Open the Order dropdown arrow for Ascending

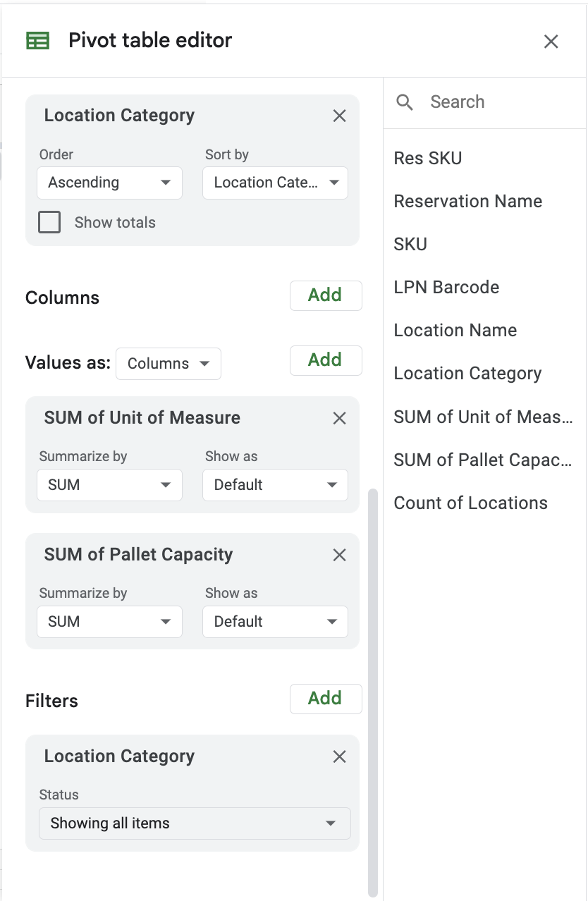pos(167,183)
